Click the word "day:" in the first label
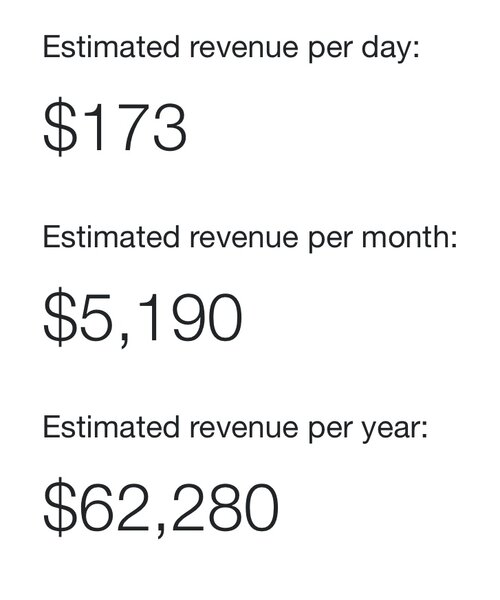The image size is (500, 600). pos(390,50)
